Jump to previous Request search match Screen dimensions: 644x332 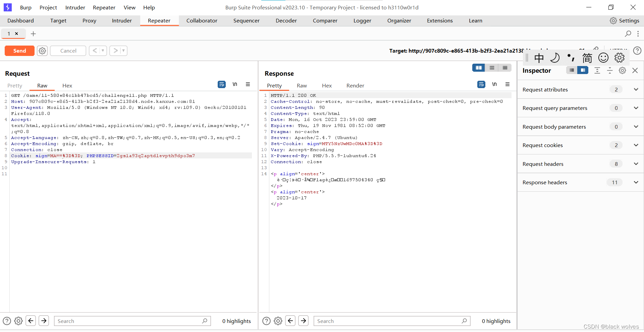[31, 321]
